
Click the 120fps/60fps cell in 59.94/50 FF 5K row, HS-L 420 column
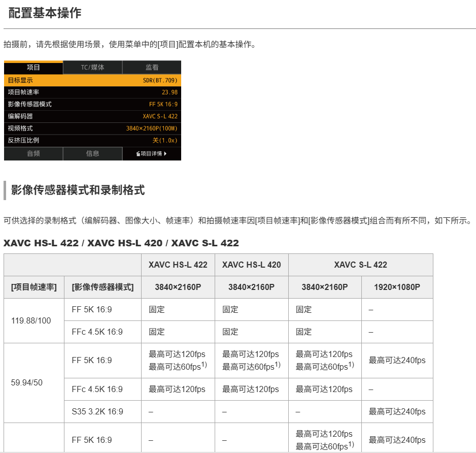coord(252,361)
